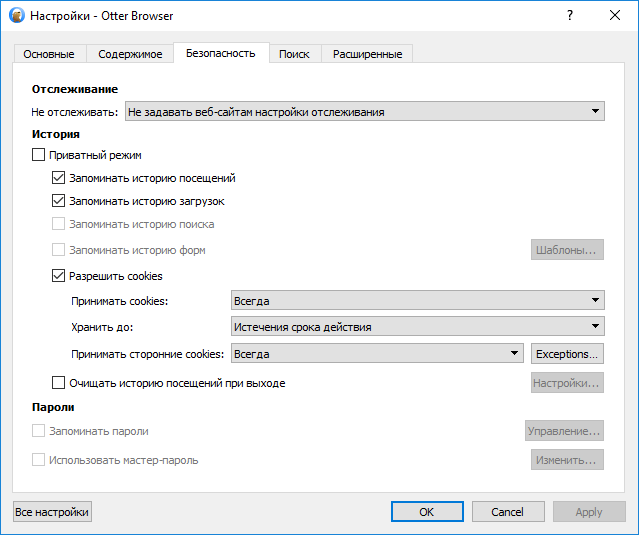This screenshot has height=535, width=639.
Task: Click the Cancel button
Action: [507, 512]
